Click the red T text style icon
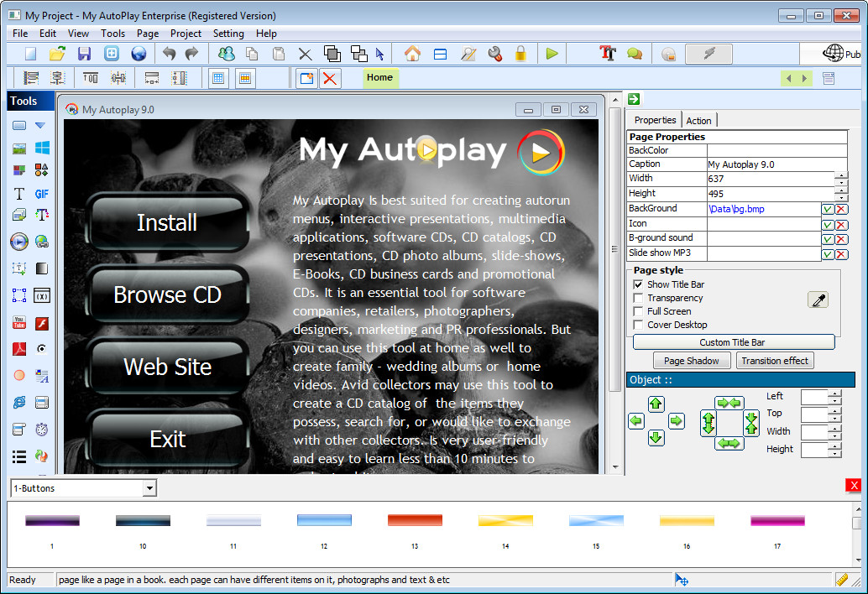Image resolution: width=868 pixels, height=594 pixels. pyautogui.click(x=607, y=54)
